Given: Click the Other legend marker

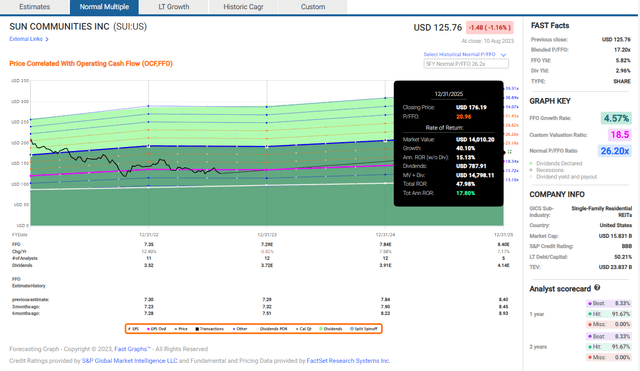Looking at the screenshot, I should [234, 329].
